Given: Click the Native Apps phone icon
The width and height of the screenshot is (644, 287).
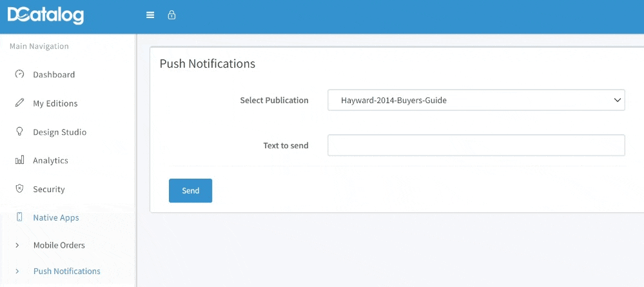Looking at the screenshot, I should [19, 217].
